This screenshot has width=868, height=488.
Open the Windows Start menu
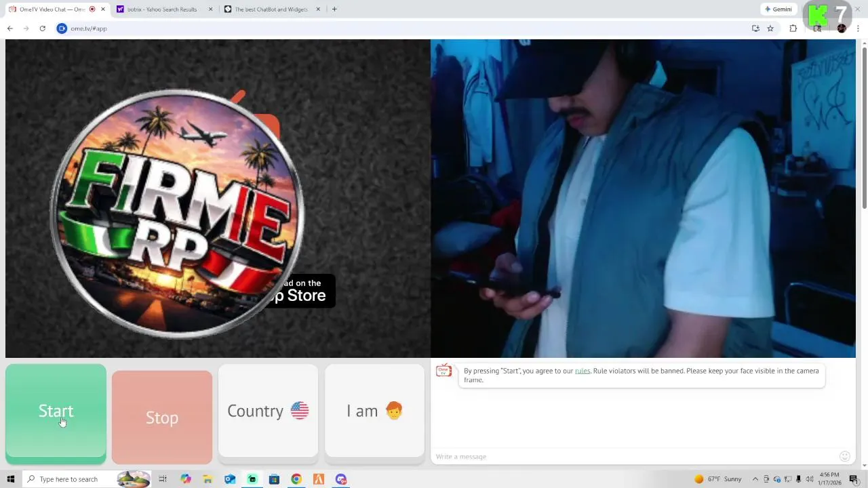pyautogui.click(x=10, y=479)
